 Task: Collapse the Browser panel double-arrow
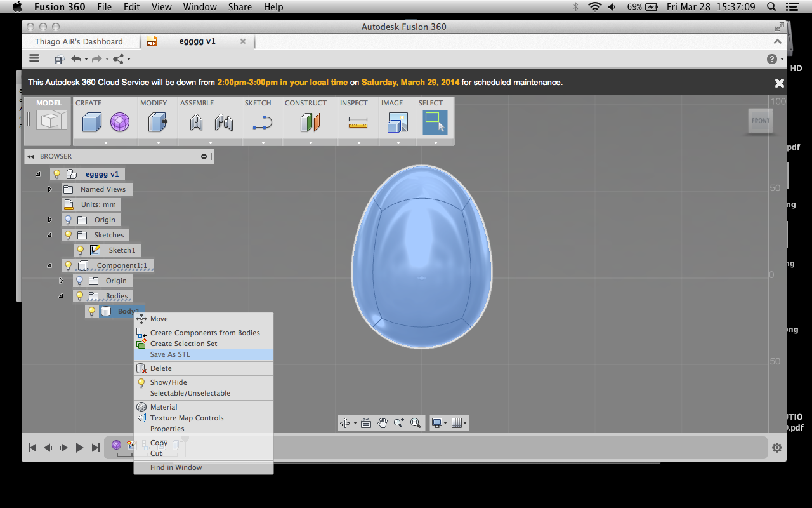[30, 156]
